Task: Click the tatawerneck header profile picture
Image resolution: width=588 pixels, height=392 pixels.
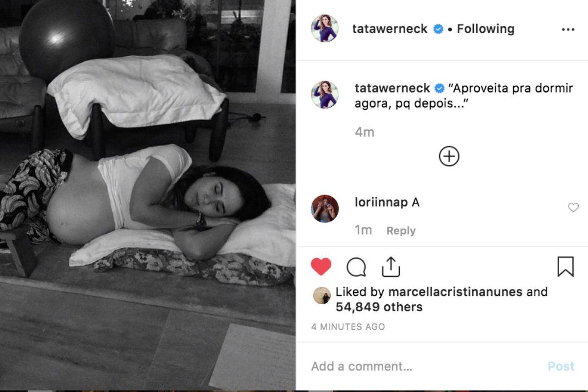Action: coord(325,28)
